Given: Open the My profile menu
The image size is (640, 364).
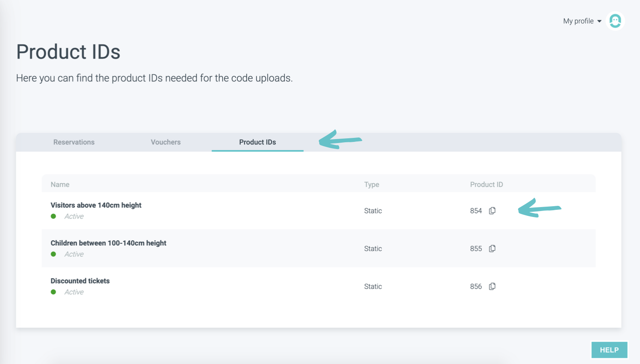Looking at the screenshot, I should pyautogui.click(x=578, y=21).
